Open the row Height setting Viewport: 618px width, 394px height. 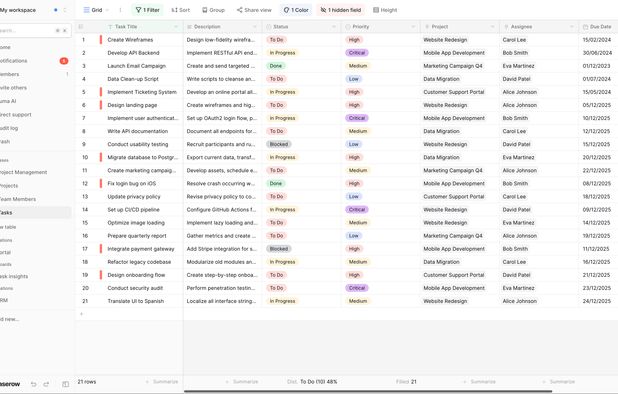tap(385, 10)
